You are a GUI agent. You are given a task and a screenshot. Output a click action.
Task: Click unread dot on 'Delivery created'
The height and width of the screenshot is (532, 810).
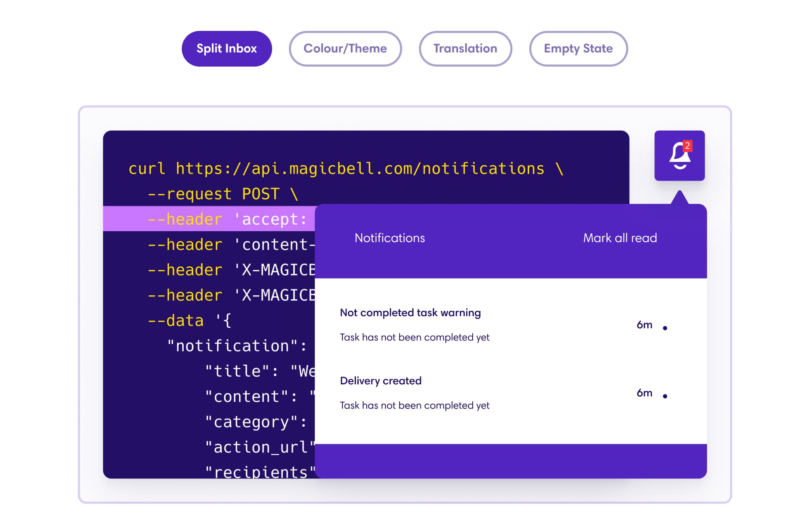[x=665, y=396]
